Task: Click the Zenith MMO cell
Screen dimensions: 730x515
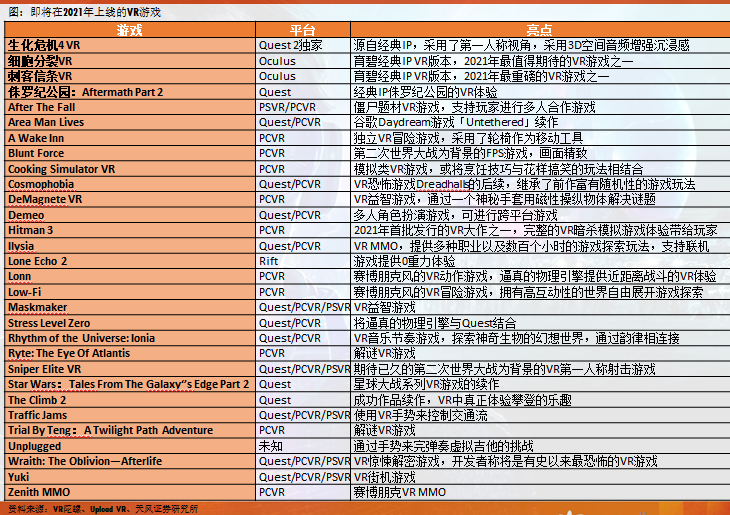Action: point(130,492)
